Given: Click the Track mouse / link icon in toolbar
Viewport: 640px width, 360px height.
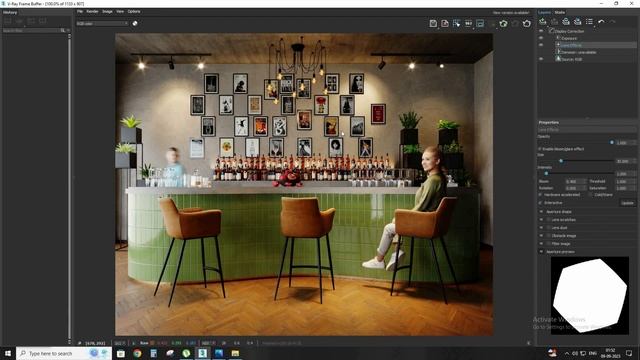Looking at the screenshot, I should [x=468, y=24].
